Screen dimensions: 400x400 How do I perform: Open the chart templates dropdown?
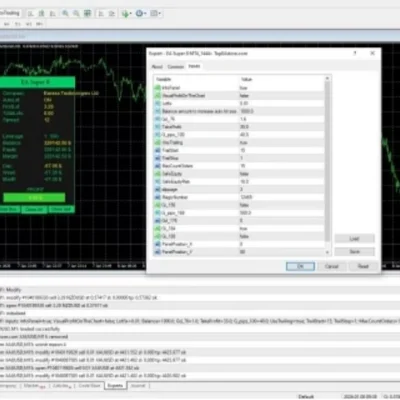(x=155, y=14)
